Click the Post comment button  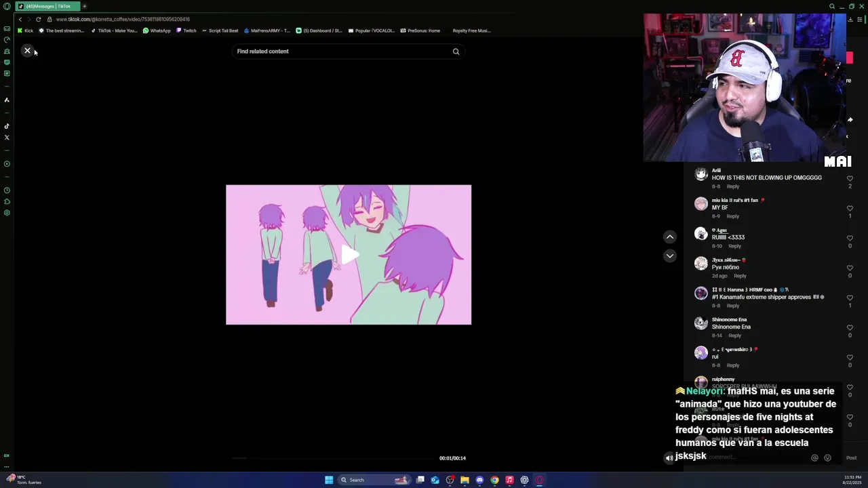click(851, 457)
